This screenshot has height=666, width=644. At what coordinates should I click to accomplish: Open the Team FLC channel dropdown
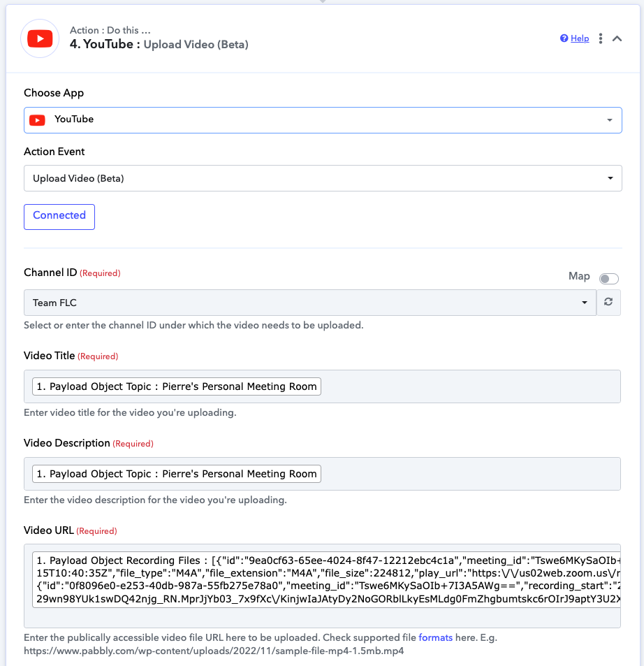[310, 303]
